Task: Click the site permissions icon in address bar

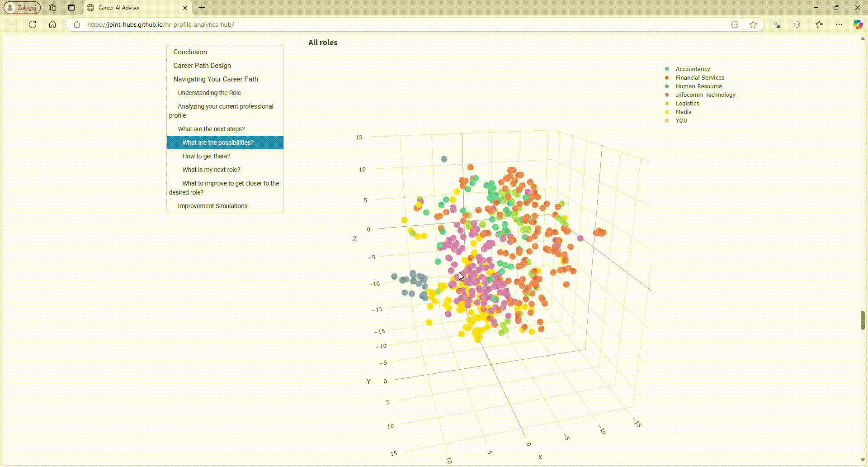Action: point(77,24)
